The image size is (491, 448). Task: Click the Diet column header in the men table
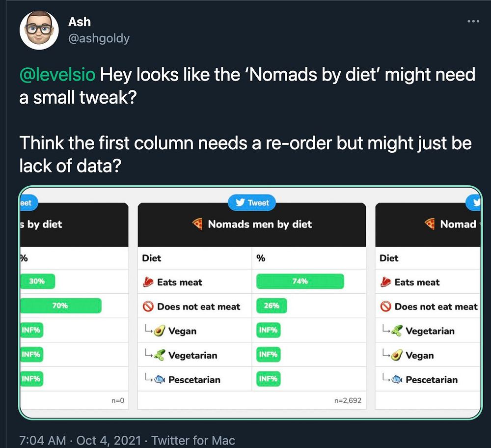(x=152, y=258)
